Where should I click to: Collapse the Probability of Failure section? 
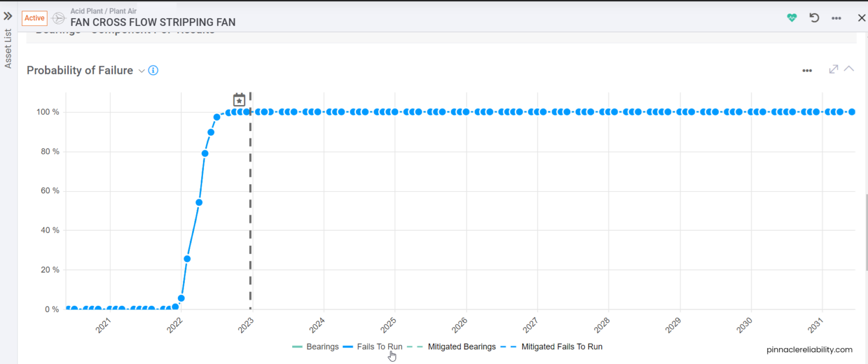tap(849, 68)
